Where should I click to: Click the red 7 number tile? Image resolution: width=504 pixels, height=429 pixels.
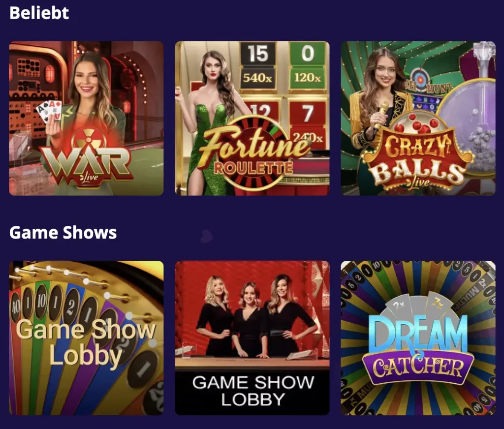point(308,113)
